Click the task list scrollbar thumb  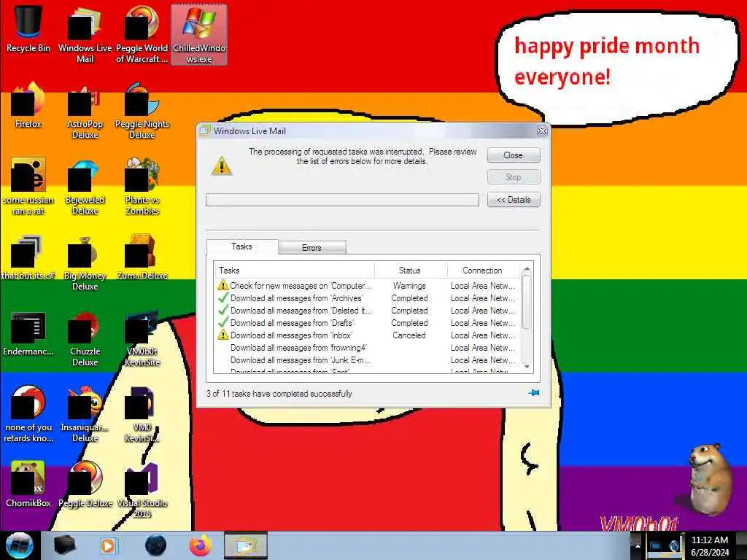click(527, 301)
